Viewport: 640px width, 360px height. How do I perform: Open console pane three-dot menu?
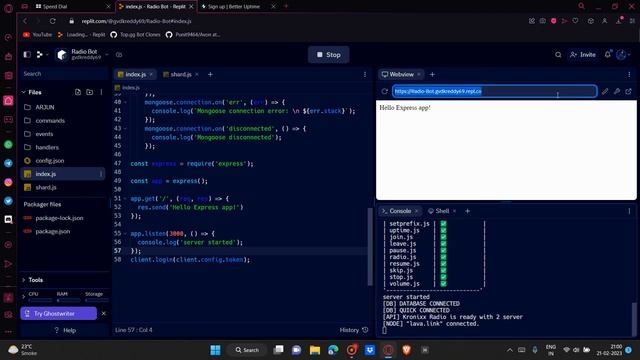pos(629,211)
